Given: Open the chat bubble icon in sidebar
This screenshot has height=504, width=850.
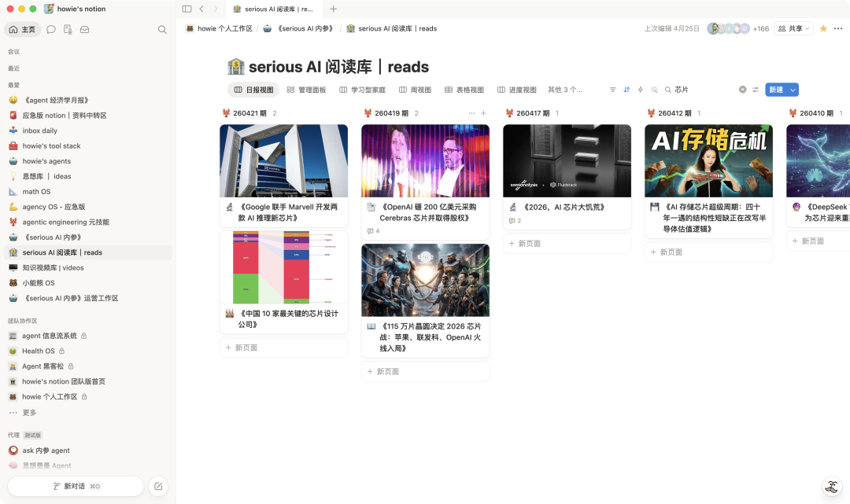Looking at the screenshot, I should (51, 30).
